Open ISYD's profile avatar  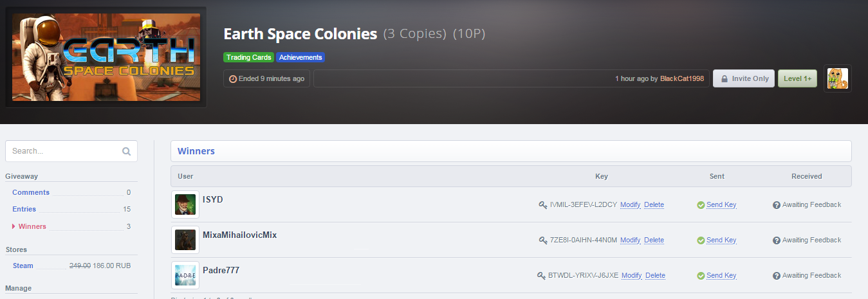[185, 204]
